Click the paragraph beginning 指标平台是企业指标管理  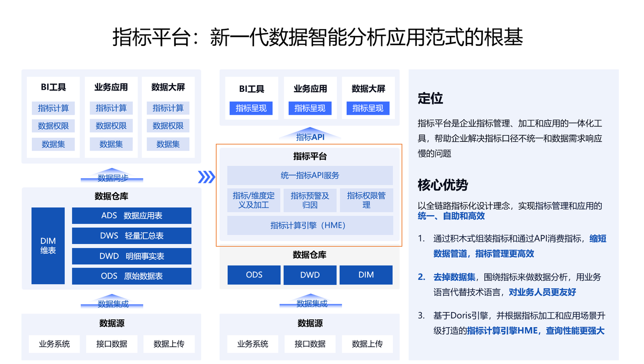click(x=510, y=138)
